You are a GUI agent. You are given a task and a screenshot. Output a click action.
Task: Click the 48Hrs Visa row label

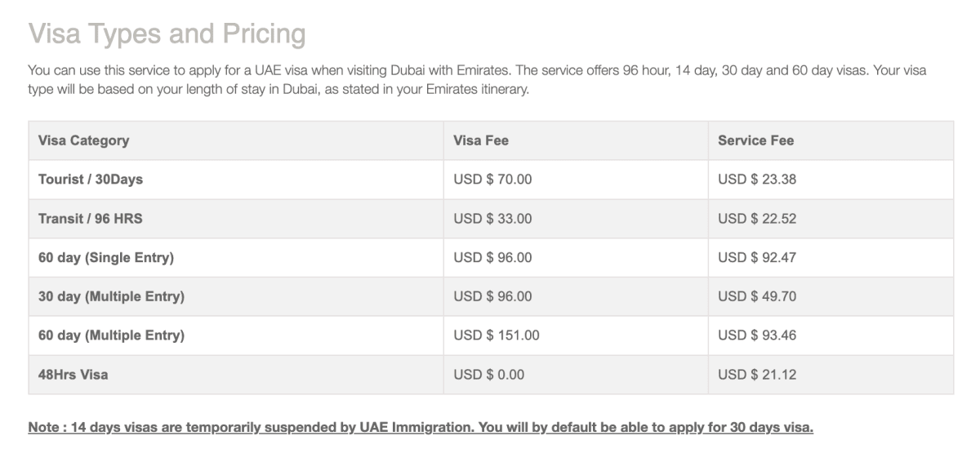pyautogui.click(x=73, y=375)
